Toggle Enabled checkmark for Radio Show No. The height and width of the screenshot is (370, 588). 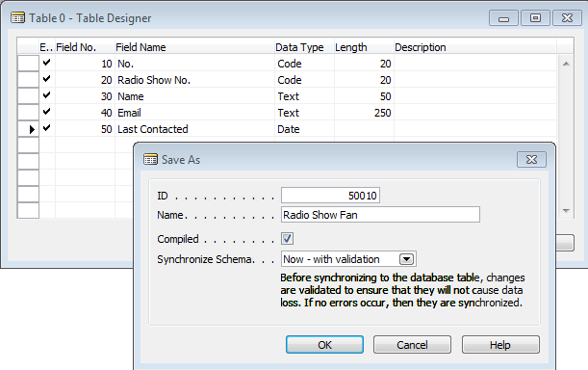[x=47, y=80]
